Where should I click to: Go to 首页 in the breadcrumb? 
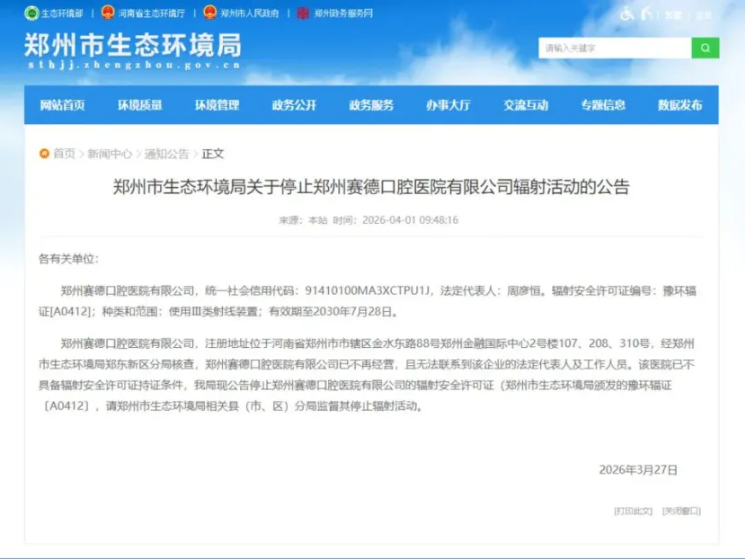click(x=64, y=154)
